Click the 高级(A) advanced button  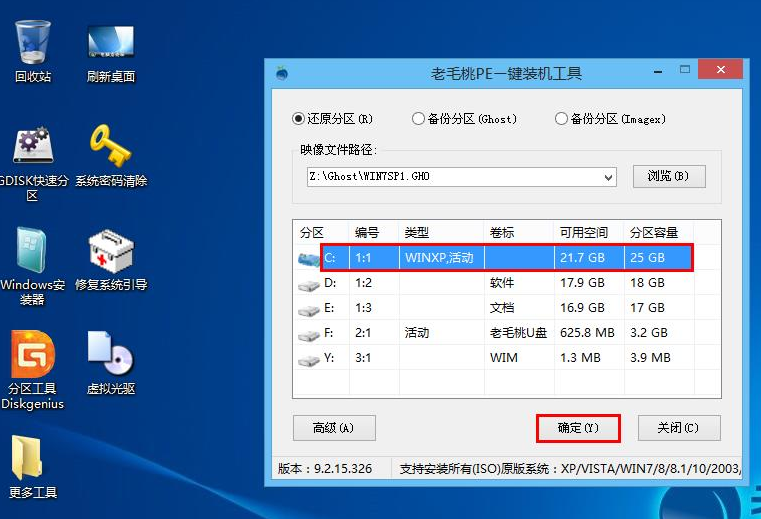(x=334, y=428)
